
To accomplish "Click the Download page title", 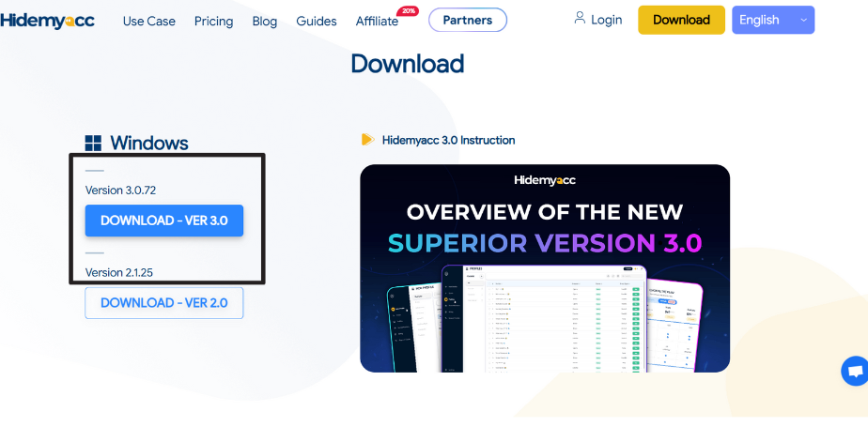I will pyautogui.click(x=408, y=64).
